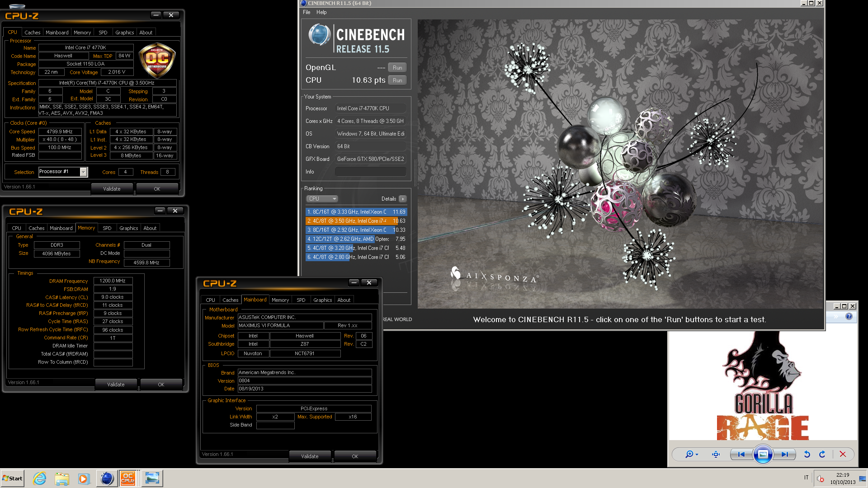Rotate image counterclockwise in Photo Viewer
Screen dimensions: 868x488
807,454
